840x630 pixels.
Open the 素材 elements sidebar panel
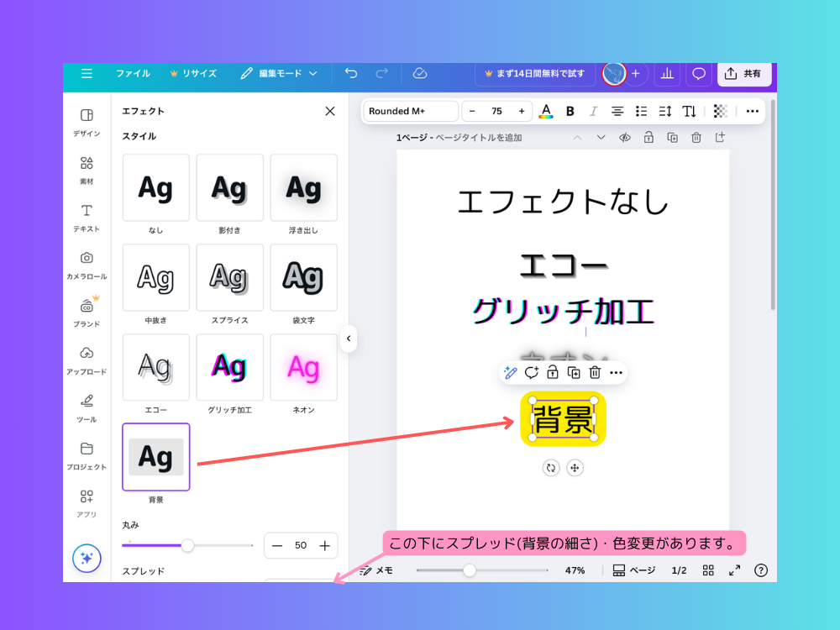[x=87, y=170]
